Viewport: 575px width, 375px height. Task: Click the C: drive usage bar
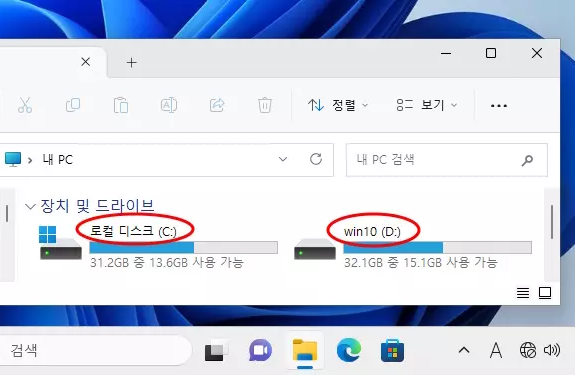coord(183,247)
